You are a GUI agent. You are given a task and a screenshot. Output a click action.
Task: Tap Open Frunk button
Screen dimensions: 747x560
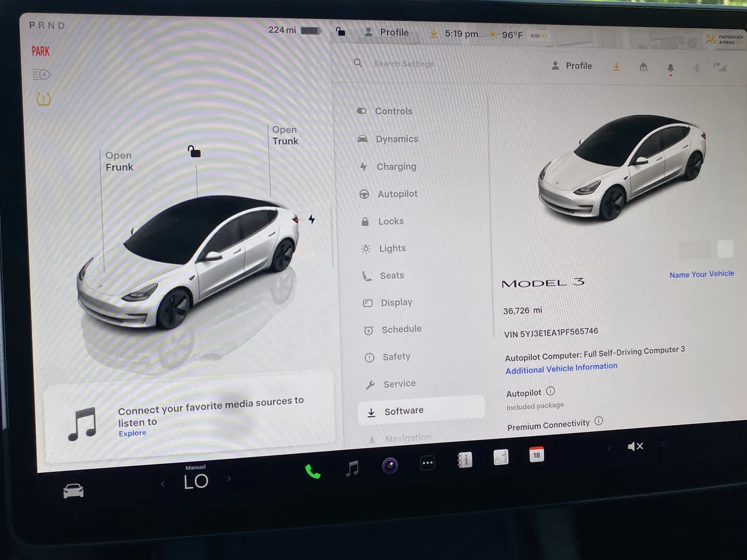tap(119, 161)
